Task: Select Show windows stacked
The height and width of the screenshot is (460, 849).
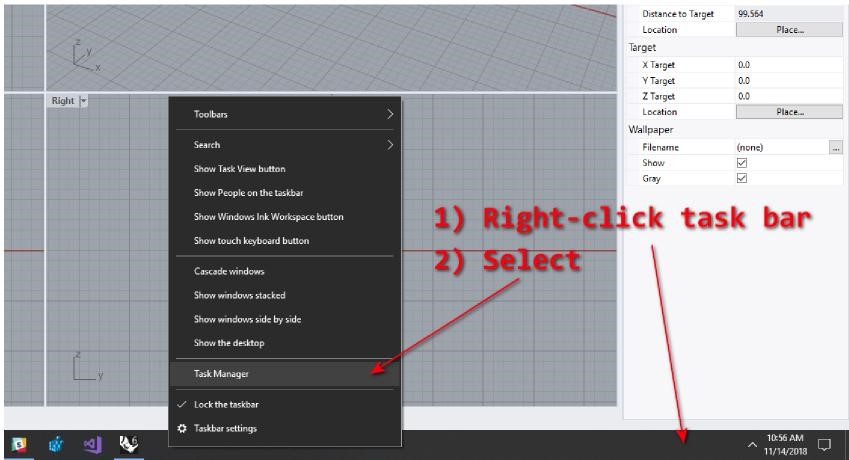Action: point(285,295)
